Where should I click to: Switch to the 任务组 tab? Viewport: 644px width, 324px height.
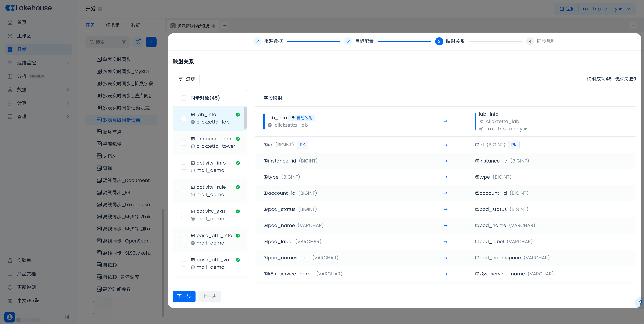point(113,25)
